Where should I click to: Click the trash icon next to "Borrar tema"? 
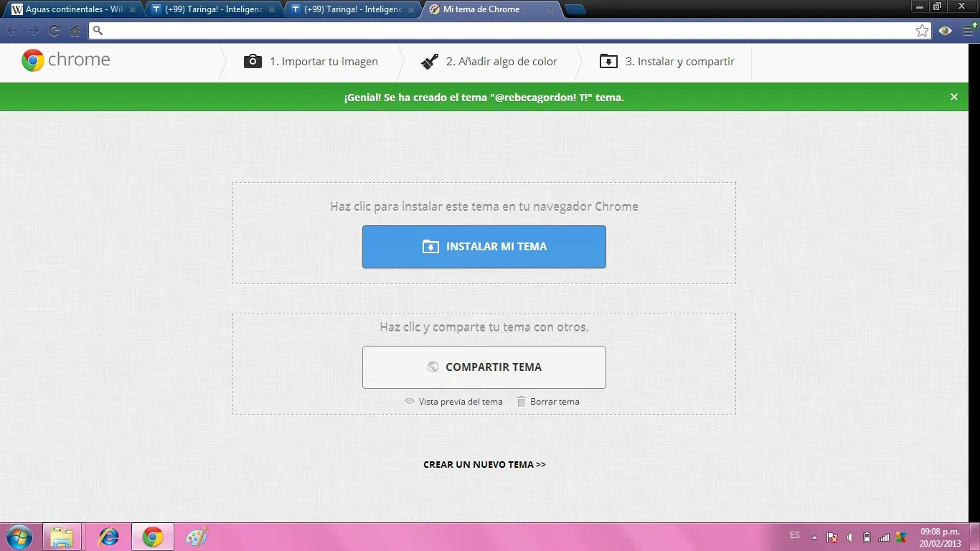point(521,401)
